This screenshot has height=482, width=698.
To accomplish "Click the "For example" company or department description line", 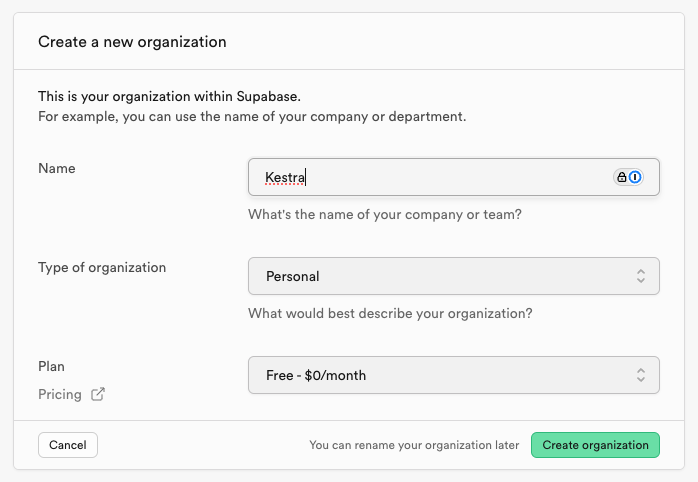I will (x=252, y=116).
